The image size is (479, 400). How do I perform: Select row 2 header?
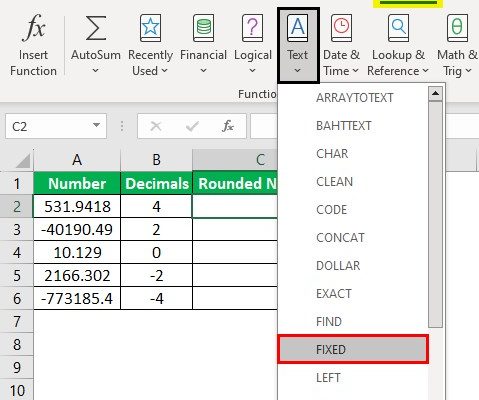[x=17, y=207]
